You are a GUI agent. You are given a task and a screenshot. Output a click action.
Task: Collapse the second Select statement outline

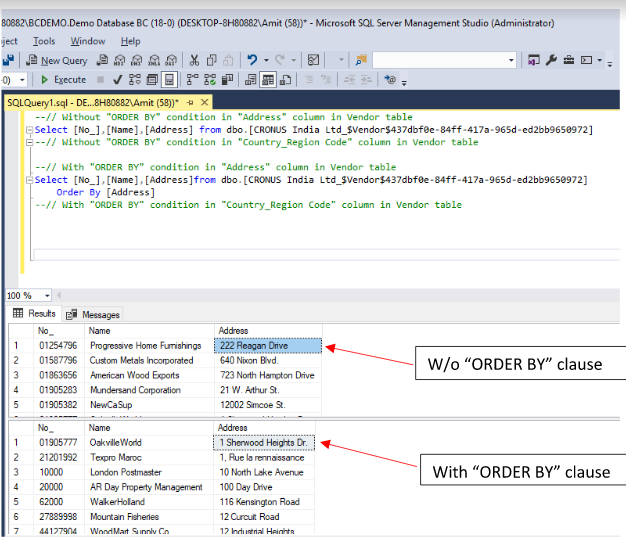(x=29, y=180)
